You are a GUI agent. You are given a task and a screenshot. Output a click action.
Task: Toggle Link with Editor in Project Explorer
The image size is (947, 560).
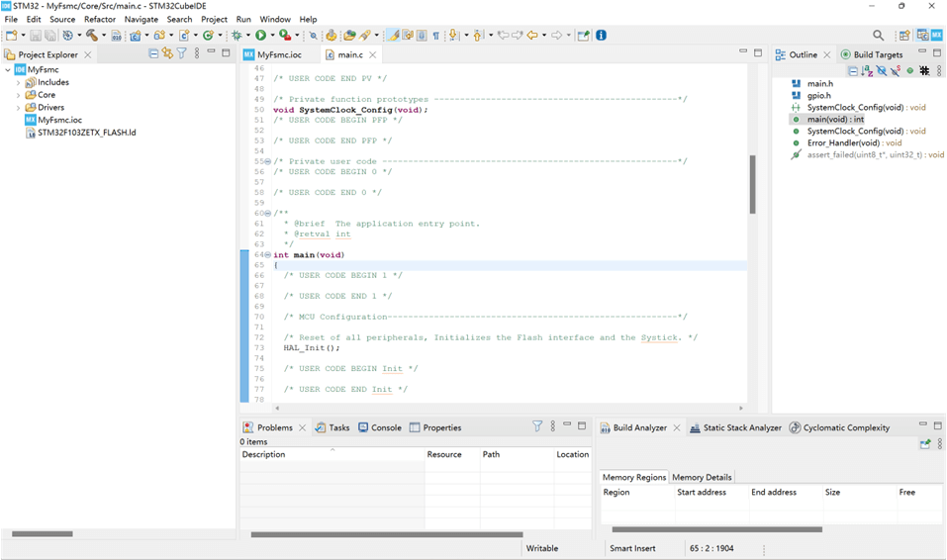pos(167,54)
